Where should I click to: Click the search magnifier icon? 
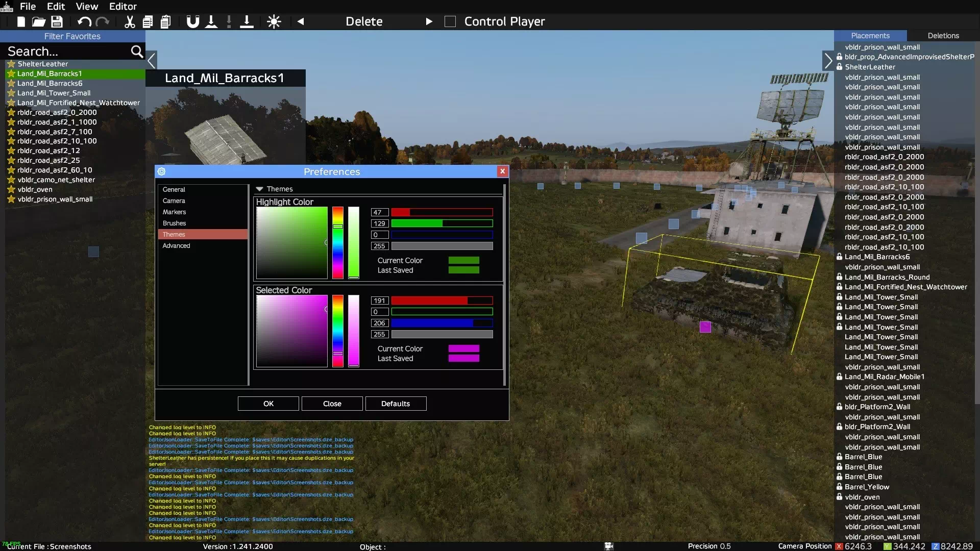[x=137, y=52]
